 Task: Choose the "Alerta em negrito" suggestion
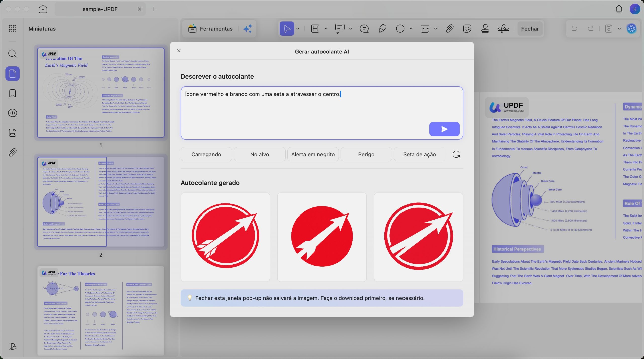click(x=313, y=154)
